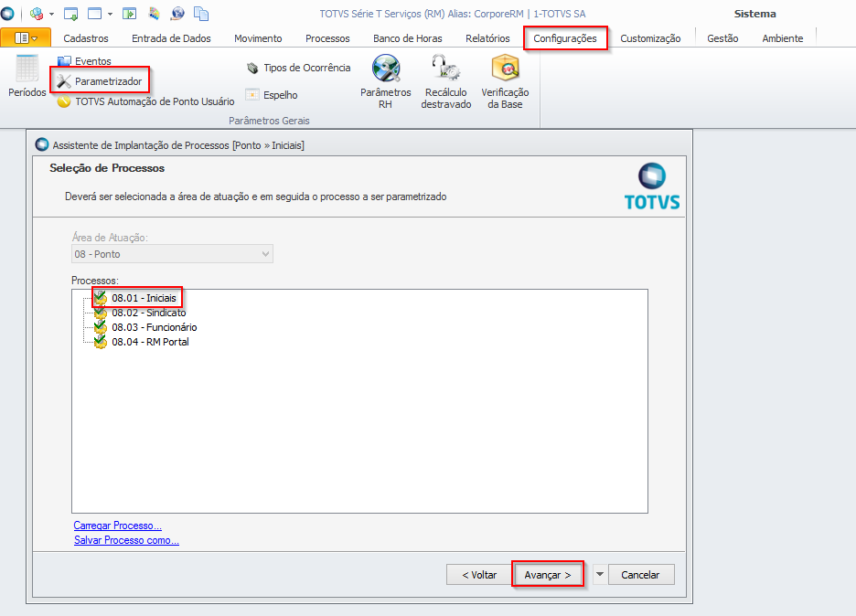Switch to the Cadastros tab

(x=86, y=38)
